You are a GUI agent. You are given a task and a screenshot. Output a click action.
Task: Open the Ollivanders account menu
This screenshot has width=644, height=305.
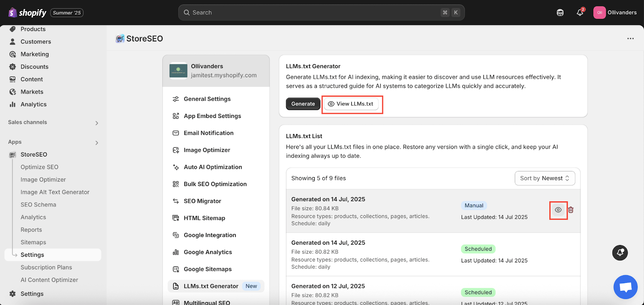coord(615,12)
